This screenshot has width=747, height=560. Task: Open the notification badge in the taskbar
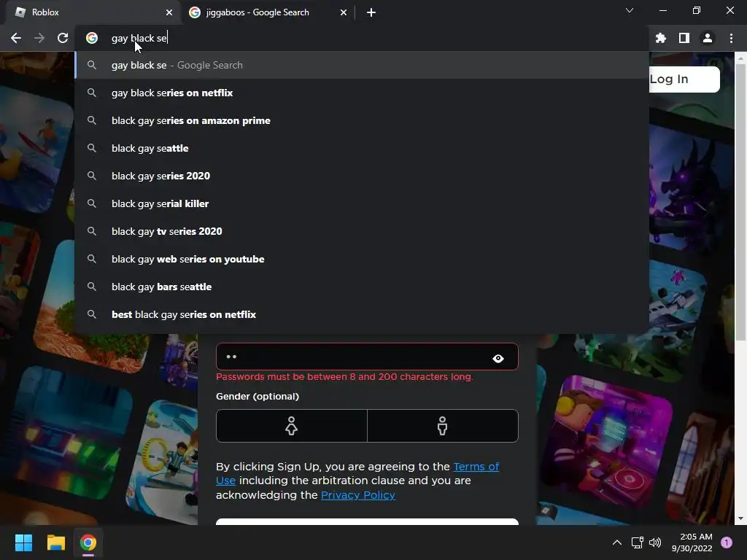point(727,542)
